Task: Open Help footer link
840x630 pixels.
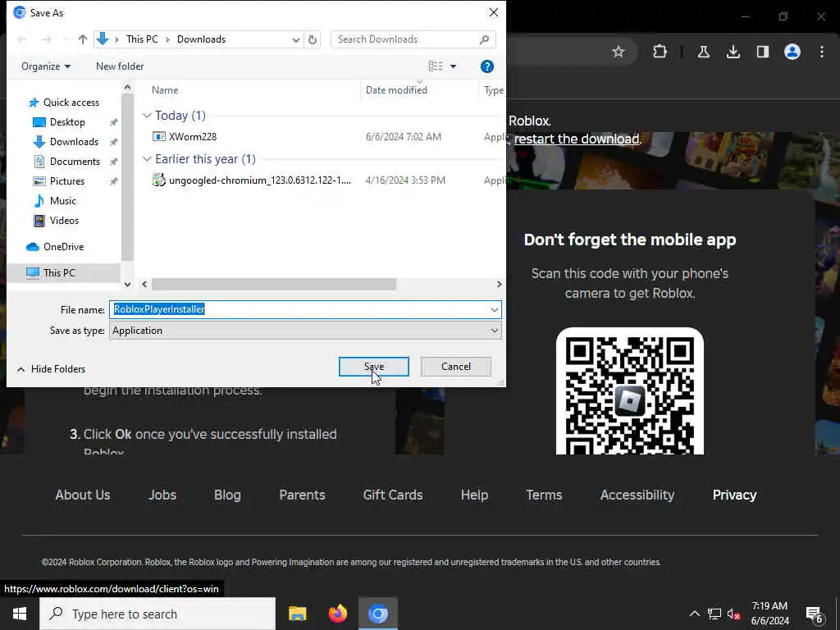Action: [474, 495]
